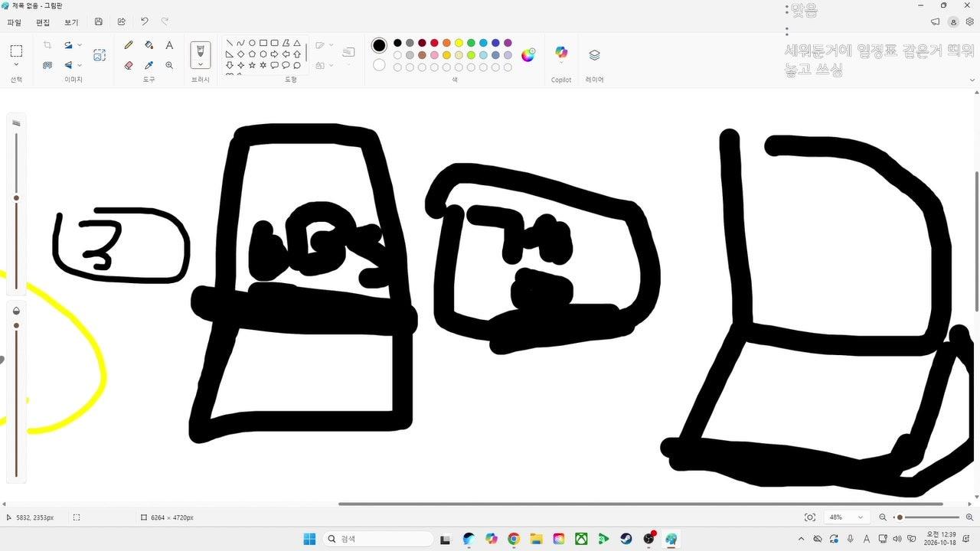
Task: Open the Brushes dropdown
Action: pos(201,65)
